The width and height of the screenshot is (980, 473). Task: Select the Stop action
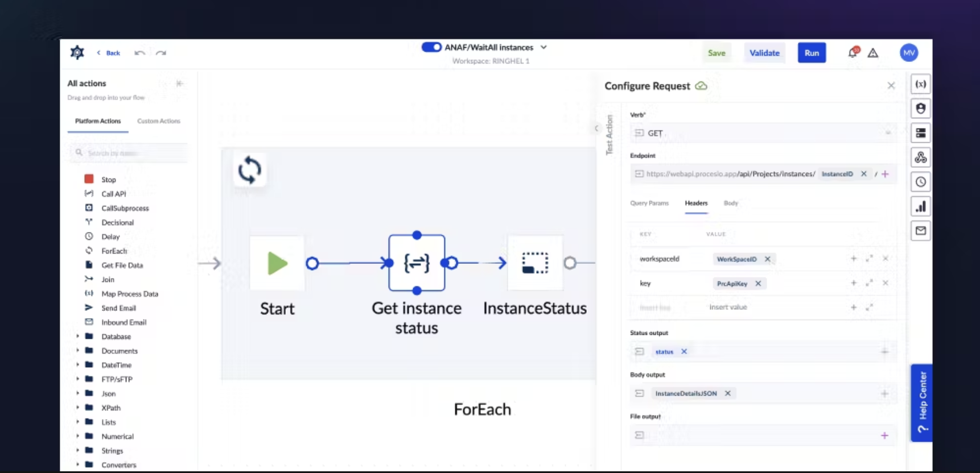point(108,179)
